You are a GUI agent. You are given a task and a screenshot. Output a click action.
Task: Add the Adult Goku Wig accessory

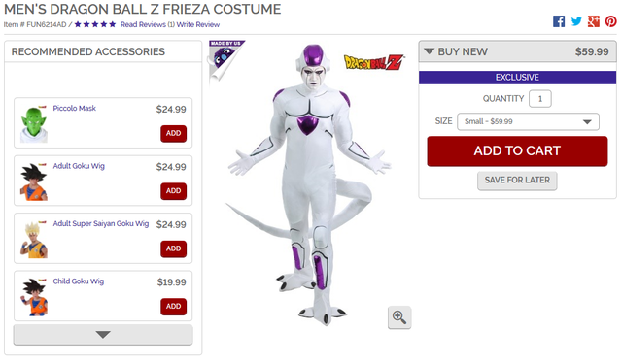173,191
